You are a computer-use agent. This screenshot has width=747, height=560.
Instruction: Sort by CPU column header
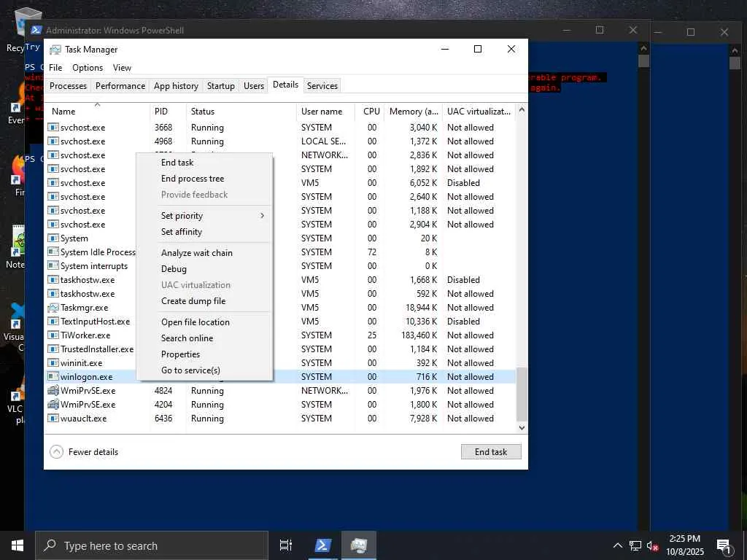[370, 112]
